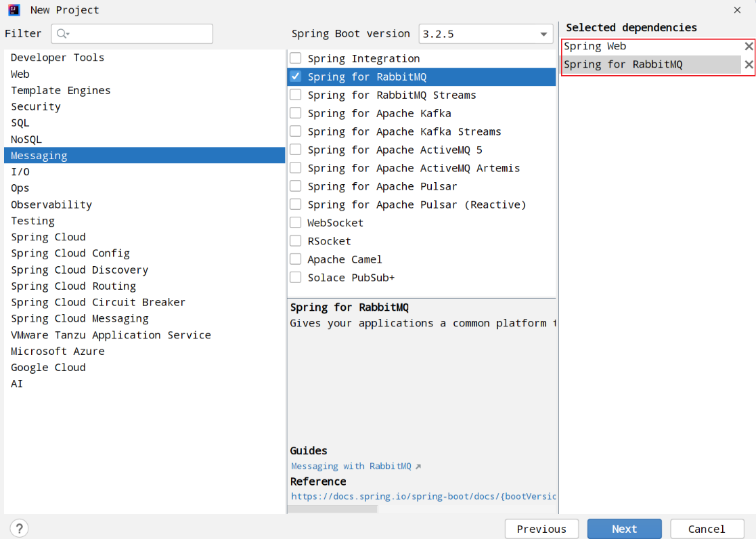Image resolution: width=756 pixels, height=539 pixels.
Task: Select the Web category
Action: tap(145, 74)
